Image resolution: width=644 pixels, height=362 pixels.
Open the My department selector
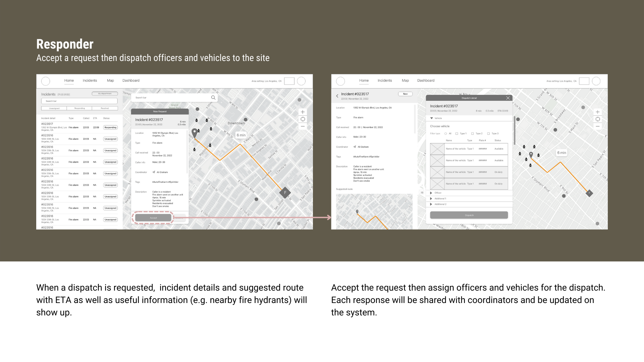[105, 94]
